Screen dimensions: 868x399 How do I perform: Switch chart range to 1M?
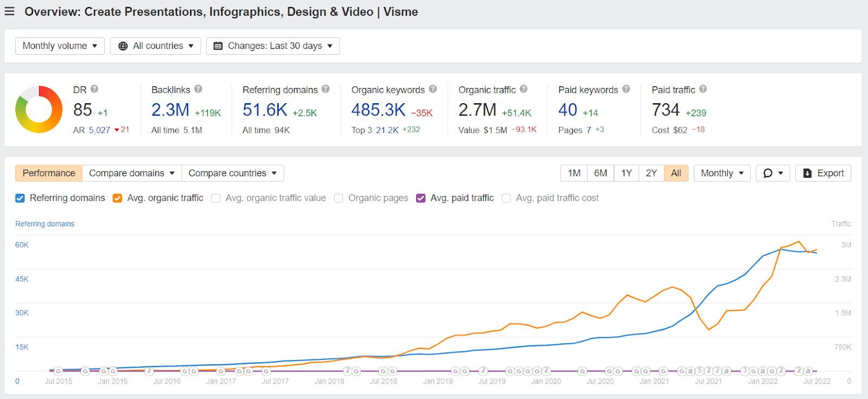[x=574, y=173]
